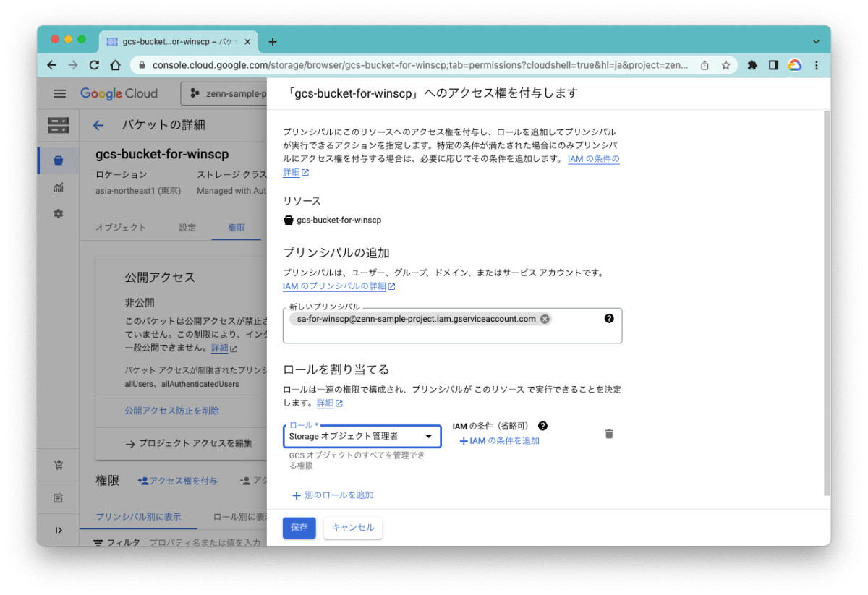Image resolution: width=868 pixels, height=595 pixels.
Task: Open the Chrome extensions puzzle icon
Action: tap(752, 65)
